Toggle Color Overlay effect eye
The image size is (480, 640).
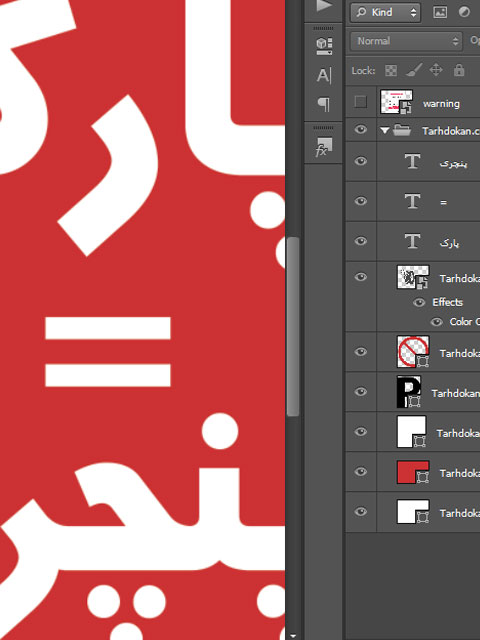[x=436, y=322]
